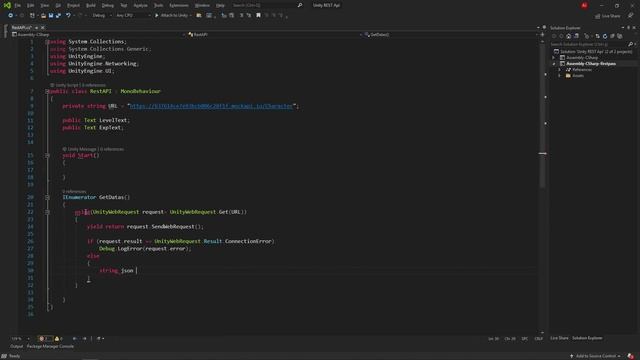The image size is (640, 360).
Task: Open the Debug menu
Action: [108, 5]
